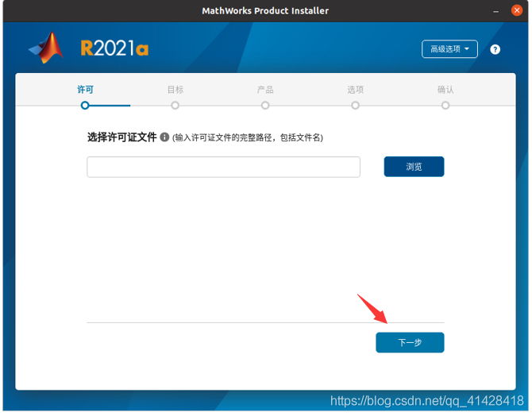The image size is (532, 416).
Task: Click the 下一步 next button
Action: pyautogui.click(x=410, y=342)
